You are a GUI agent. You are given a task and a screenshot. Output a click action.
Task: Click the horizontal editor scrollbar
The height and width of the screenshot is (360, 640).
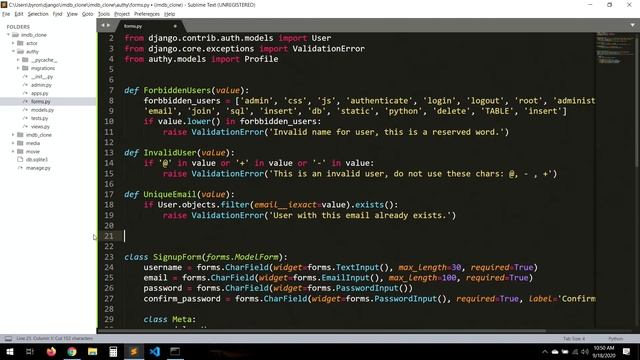tap(322, 331)
